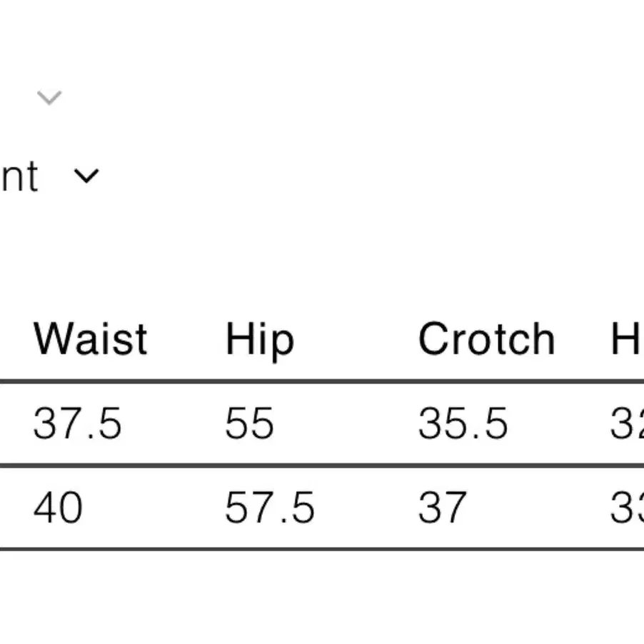
Task: Click the decimal point in 57.5
Action: pyautogui.click(x=283, y=520)
